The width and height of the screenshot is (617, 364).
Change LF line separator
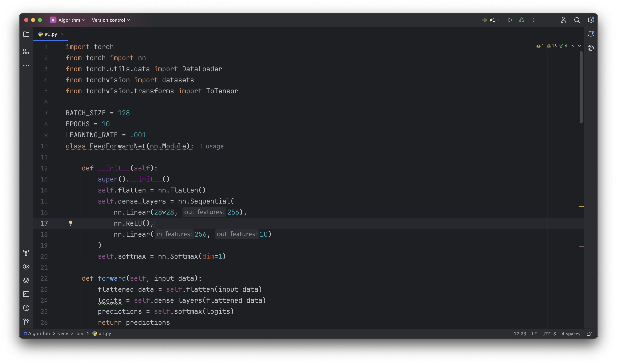(x=534, y=334)
